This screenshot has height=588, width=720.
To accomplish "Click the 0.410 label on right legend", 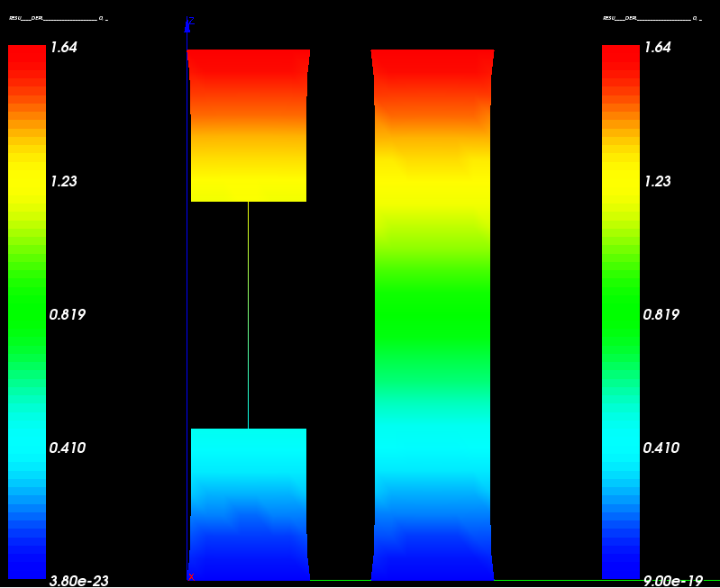I will pyautogui.click(x=661, y=448).
